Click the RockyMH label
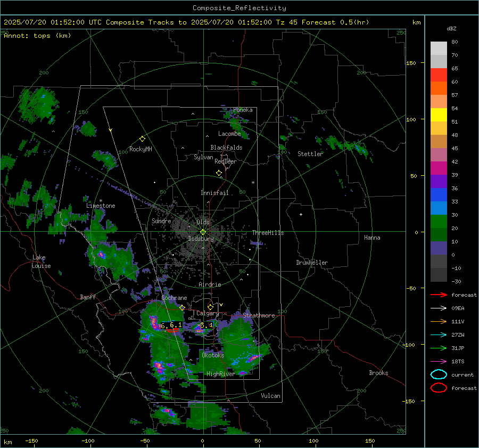This screenshot has width=479, height=448. [141, 149]
